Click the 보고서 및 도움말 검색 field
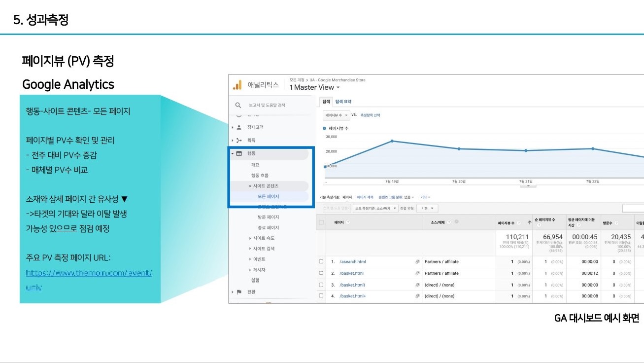Viewport: 644px width, 363px height. click(267, 105)
